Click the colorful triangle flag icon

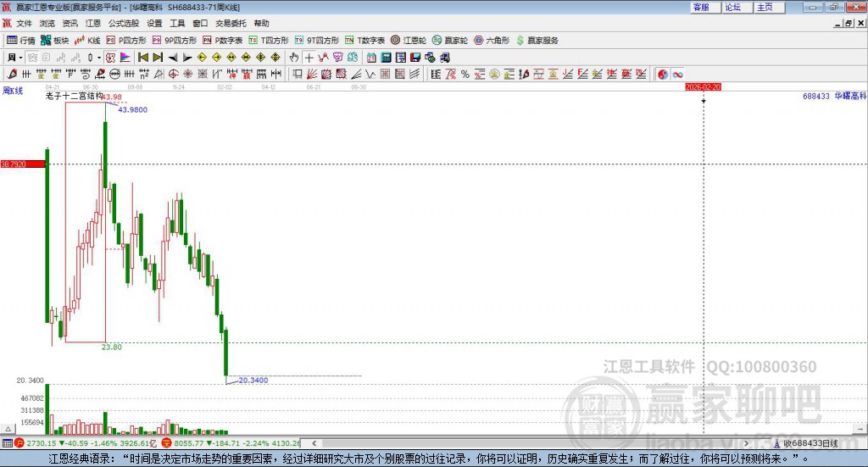tap(125, 58)
